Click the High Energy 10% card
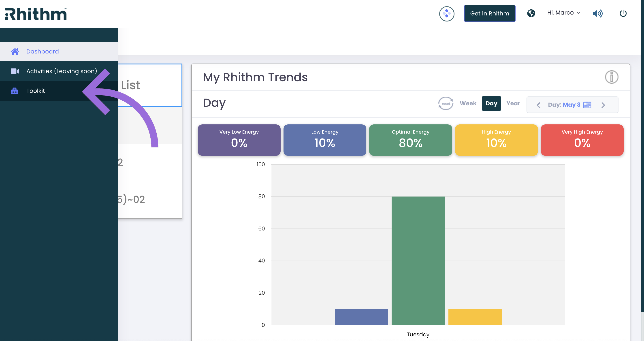644x341 pixels. click(x=496, y=140)
